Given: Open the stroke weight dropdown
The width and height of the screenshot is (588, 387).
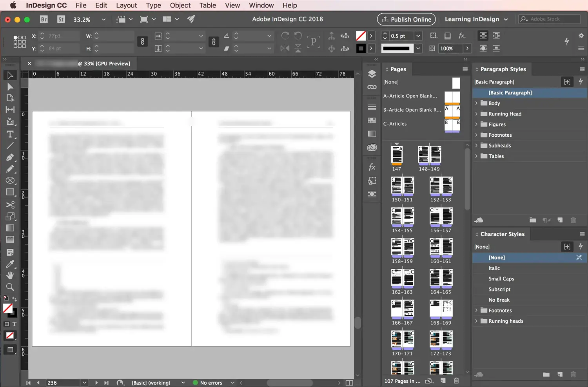Looking at the screenshot, I should pos(418,36).
